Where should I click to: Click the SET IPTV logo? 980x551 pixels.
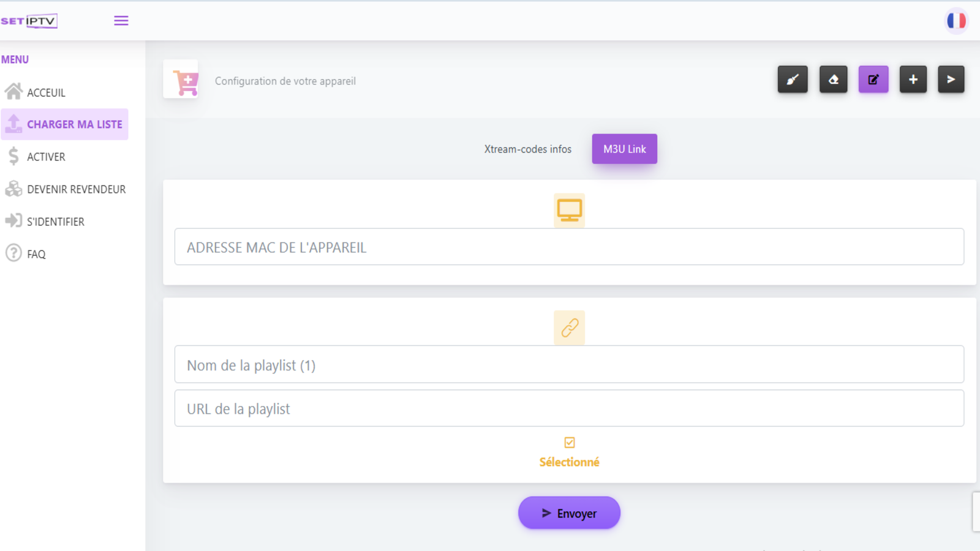pyautogui.click(x=29, y=21)
